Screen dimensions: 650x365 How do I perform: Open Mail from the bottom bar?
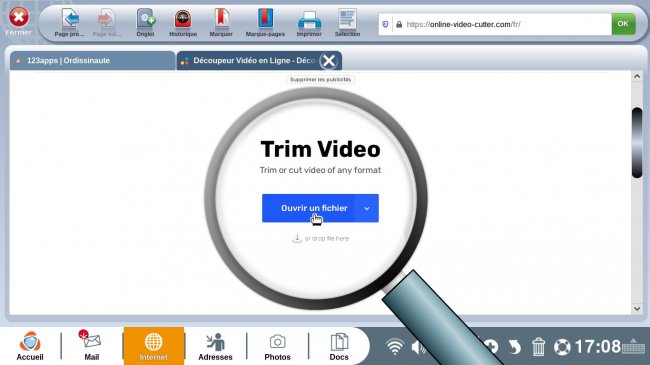coord(92,346)
